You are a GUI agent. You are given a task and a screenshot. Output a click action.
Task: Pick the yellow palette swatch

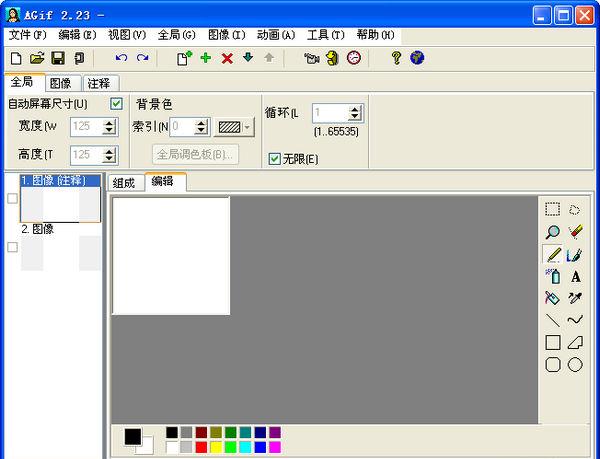[x=216, y=447]
